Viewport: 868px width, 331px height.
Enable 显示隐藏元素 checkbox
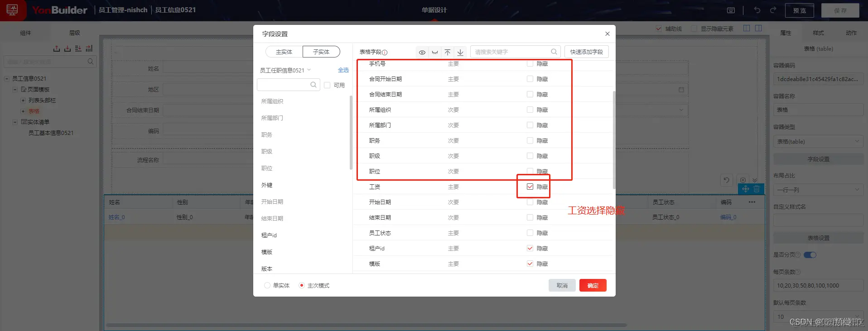coord(694,29)
